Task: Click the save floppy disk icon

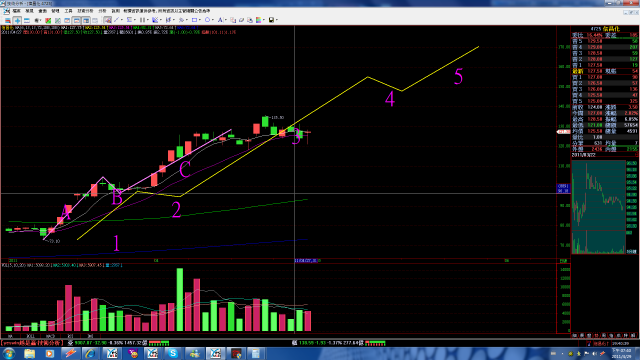Action: [271, 20]
